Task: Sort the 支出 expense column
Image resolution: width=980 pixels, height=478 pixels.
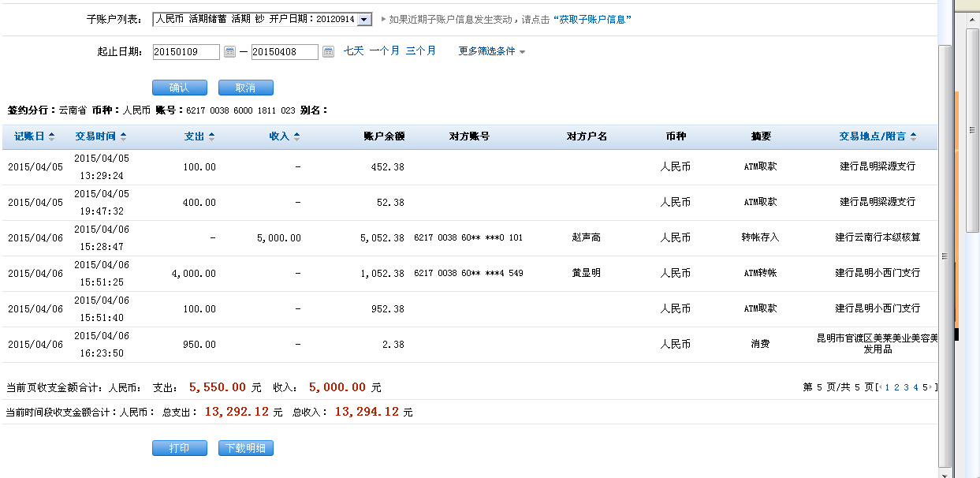Action: click(x=199, y=136)
